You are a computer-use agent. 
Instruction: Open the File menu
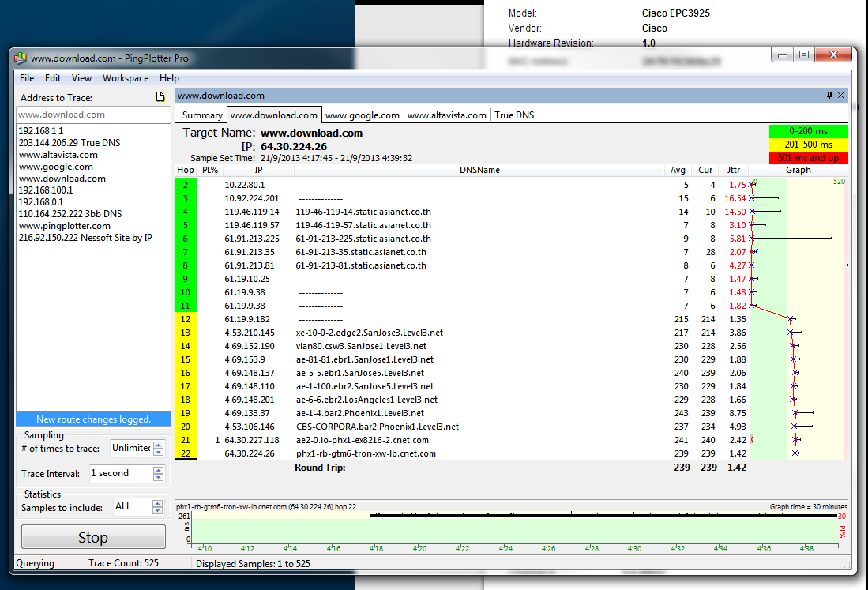27,78
